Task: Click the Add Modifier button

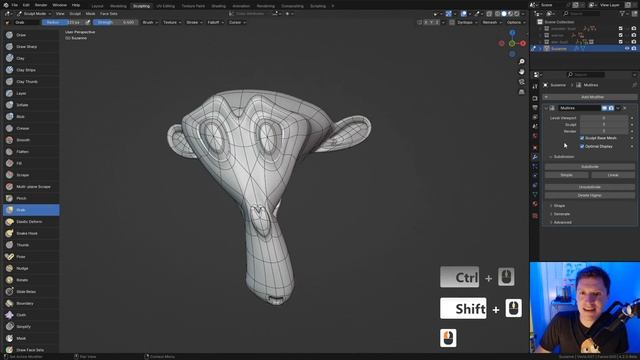Action: click(590, 97)
